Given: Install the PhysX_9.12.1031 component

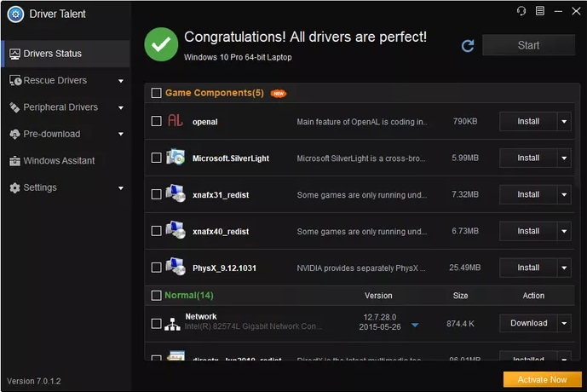Looking at the screenshot, I should tap(528, 268).
